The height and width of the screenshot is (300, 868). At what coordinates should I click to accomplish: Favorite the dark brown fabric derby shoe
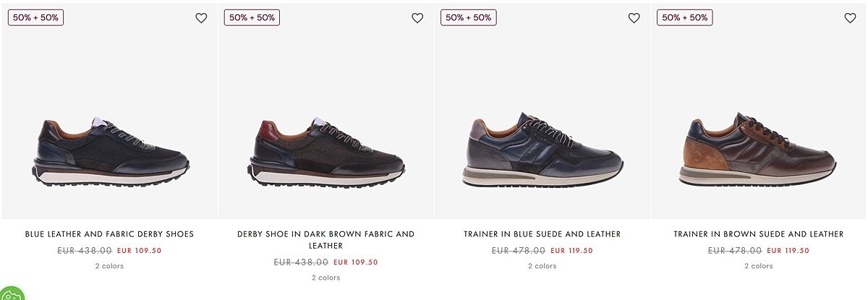coord(417,18)
